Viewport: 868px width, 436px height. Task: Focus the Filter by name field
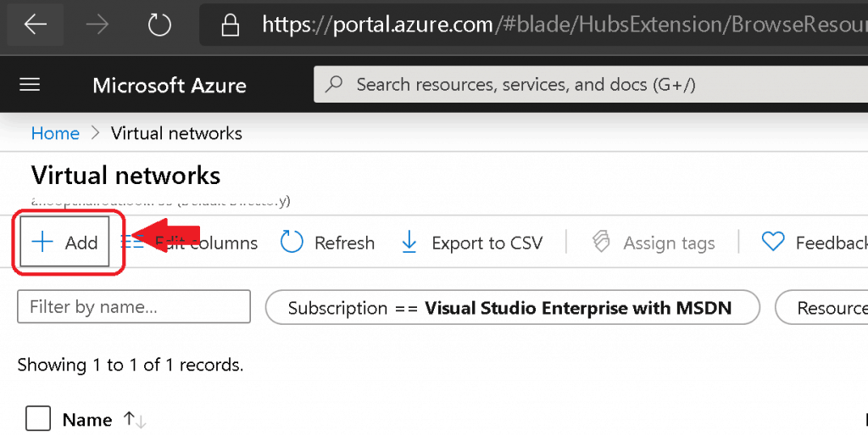[x=134, y=306]
